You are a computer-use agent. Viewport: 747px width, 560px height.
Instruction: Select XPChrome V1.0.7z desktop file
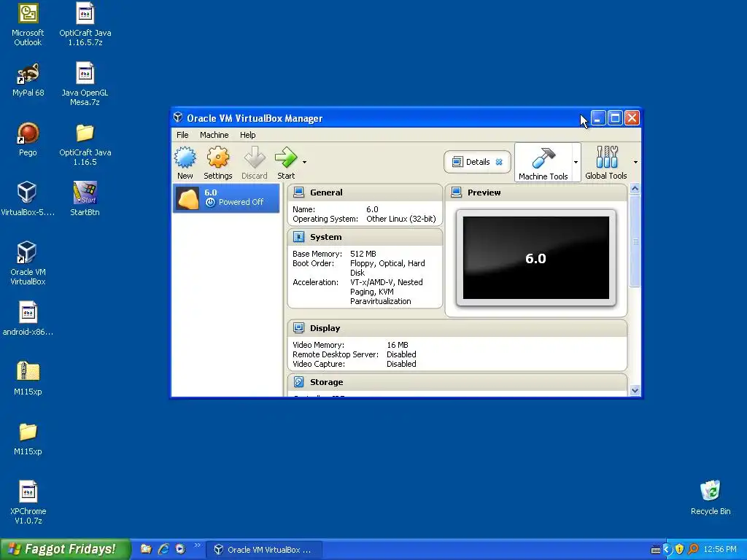[28, 503]
